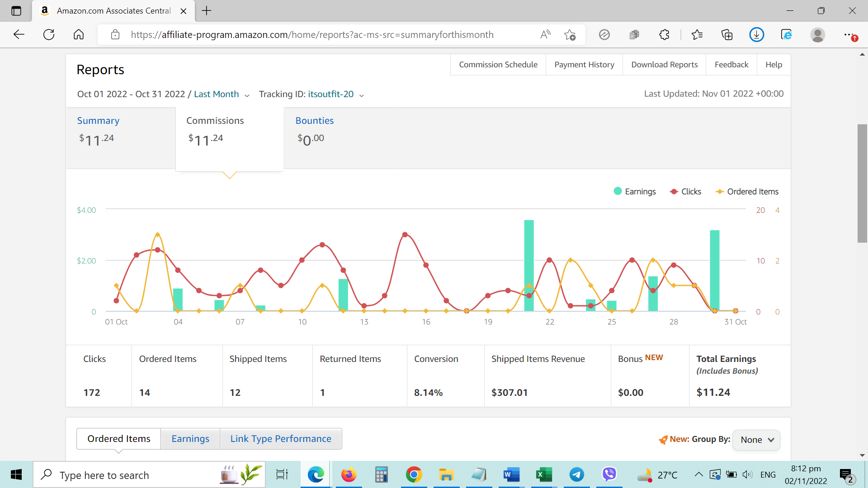The height and width of the screenshot is (488, 868).
Task: Go to browser home page icon
Action: 79,34
